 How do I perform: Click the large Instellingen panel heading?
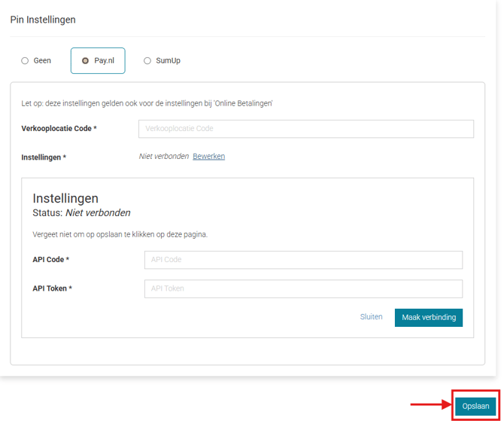65,199
